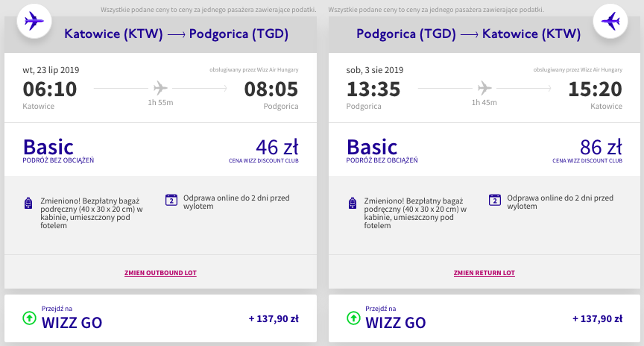Click the ZMIEN OUTBOUND LOT link
This screenshot has height=346, width=644.
(160, 273)
